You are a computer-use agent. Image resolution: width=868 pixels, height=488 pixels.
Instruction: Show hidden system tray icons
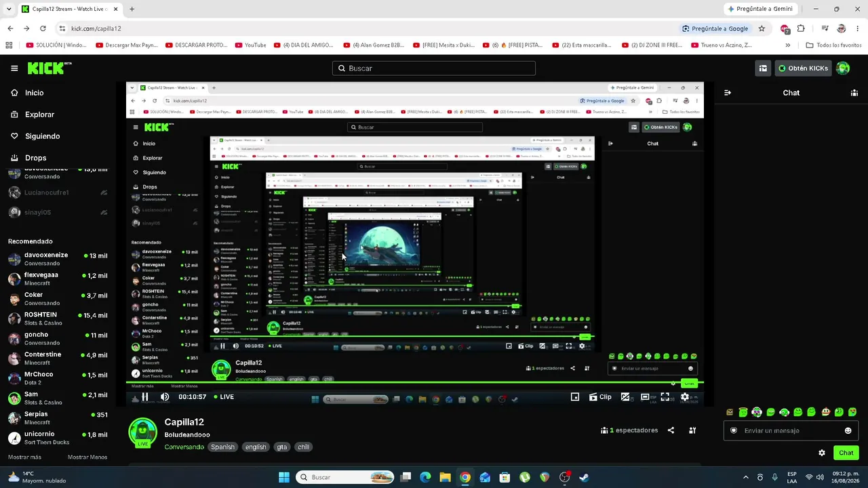point(745,477)
